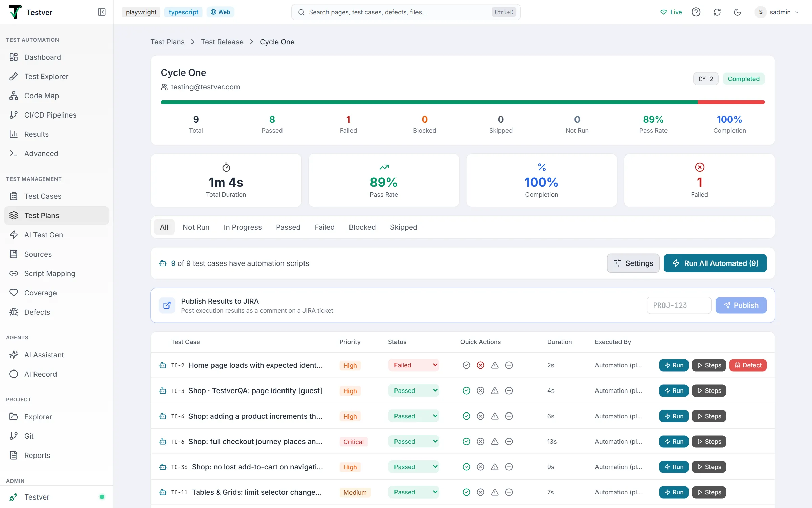Screen dimensions: 812x508
Task: Open the status dropdown for TC-6
Action: [414, 441]
